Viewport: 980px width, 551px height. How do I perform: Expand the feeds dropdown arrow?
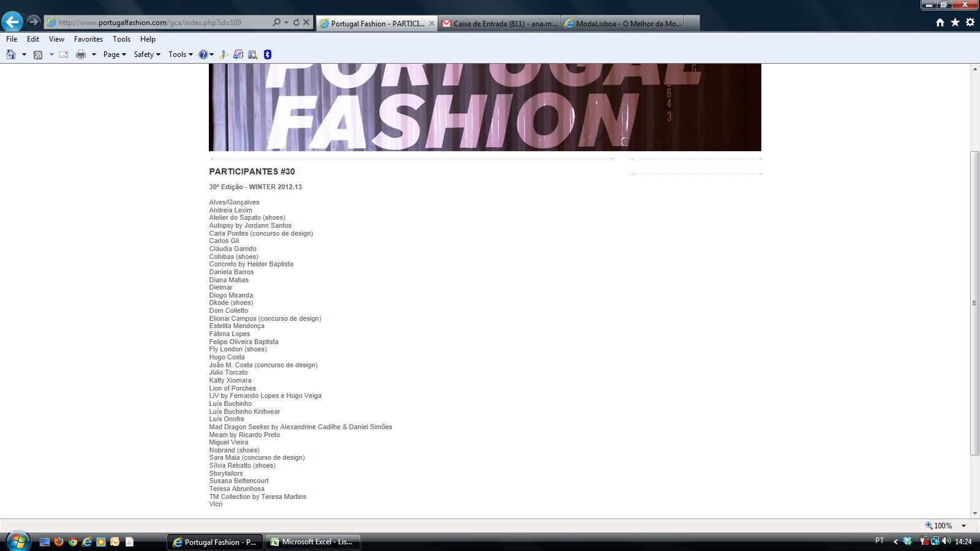click(x=51, y=54)
